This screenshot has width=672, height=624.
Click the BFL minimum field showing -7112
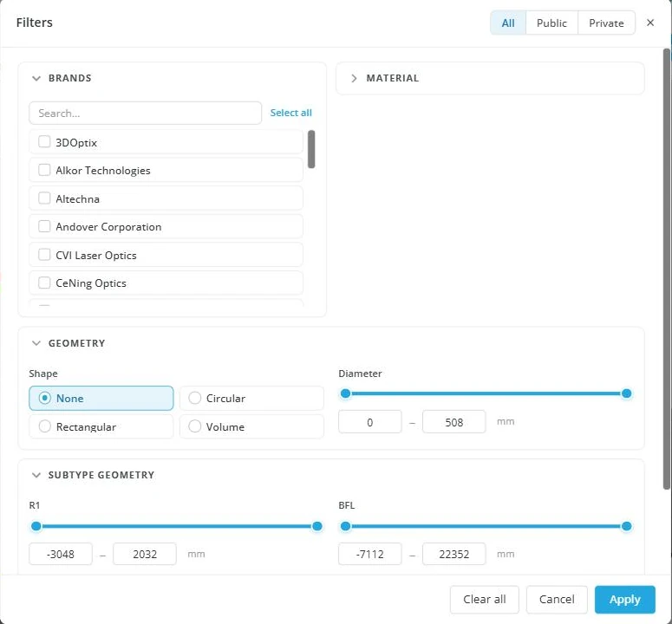pos(370,554)
